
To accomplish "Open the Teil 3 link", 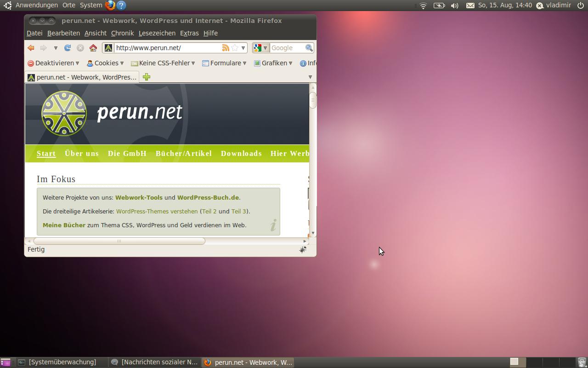I will click(x=238, y=211).
